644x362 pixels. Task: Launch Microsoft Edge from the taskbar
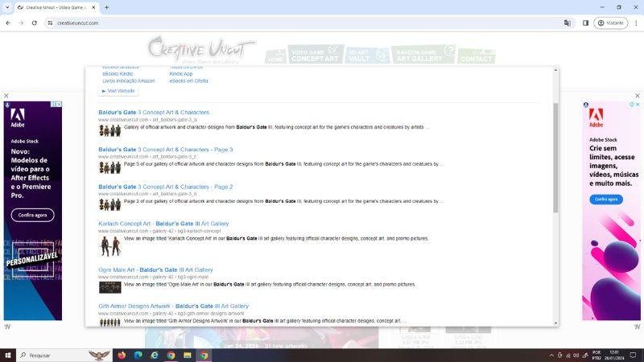pos(138,355)
